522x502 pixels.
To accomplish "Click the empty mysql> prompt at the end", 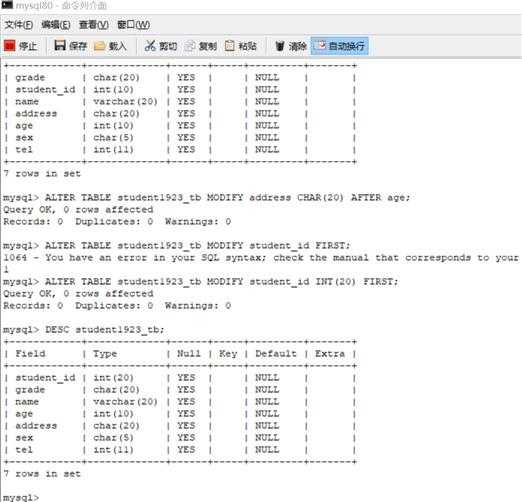I will coord(21,497).
